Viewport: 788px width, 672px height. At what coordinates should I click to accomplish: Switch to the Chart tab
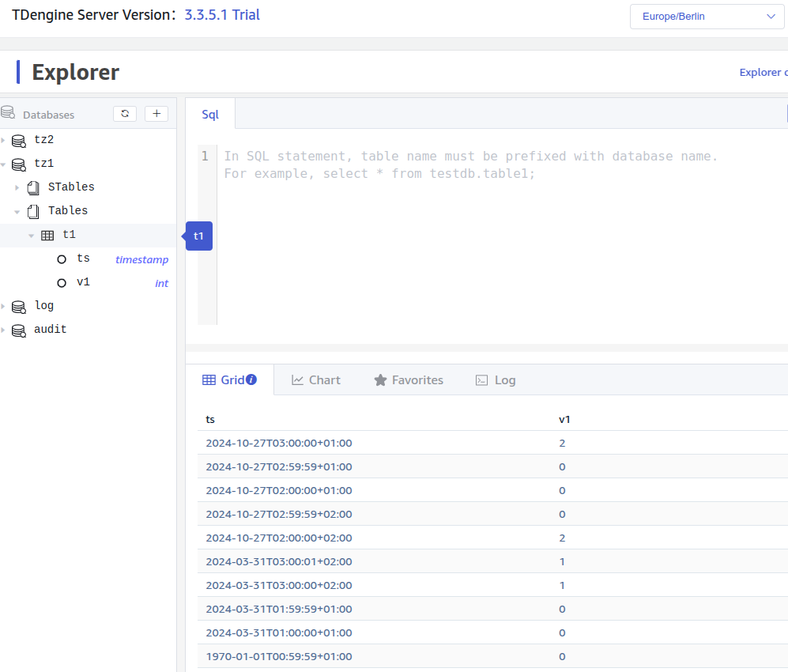click(315, 380)
